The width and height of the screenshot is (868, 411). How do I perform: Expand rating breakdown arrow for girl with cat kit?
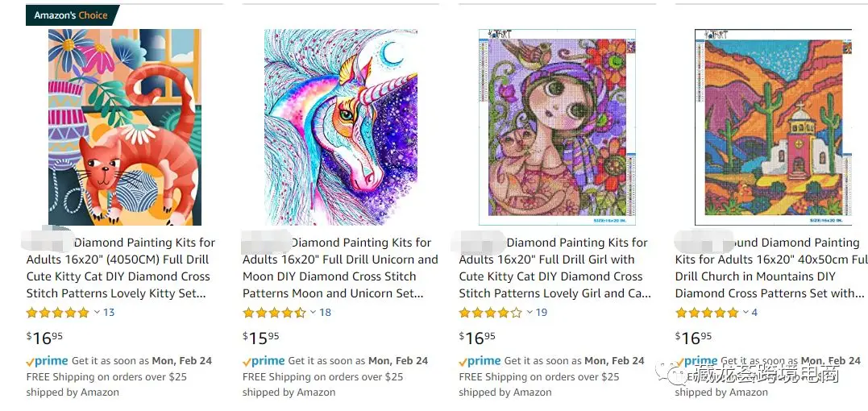tap(530, 312)
